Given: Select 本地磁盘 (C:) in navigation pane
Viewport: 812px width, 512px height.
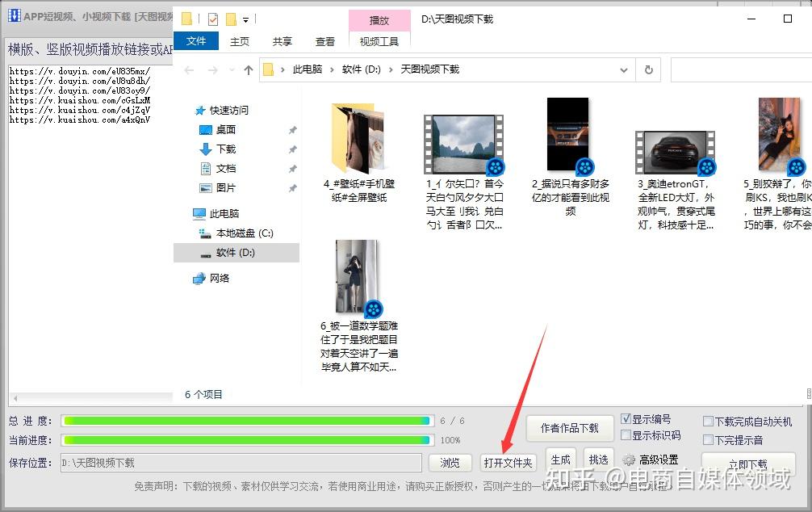Looking at the screenshot, I should tap(245, 233).
